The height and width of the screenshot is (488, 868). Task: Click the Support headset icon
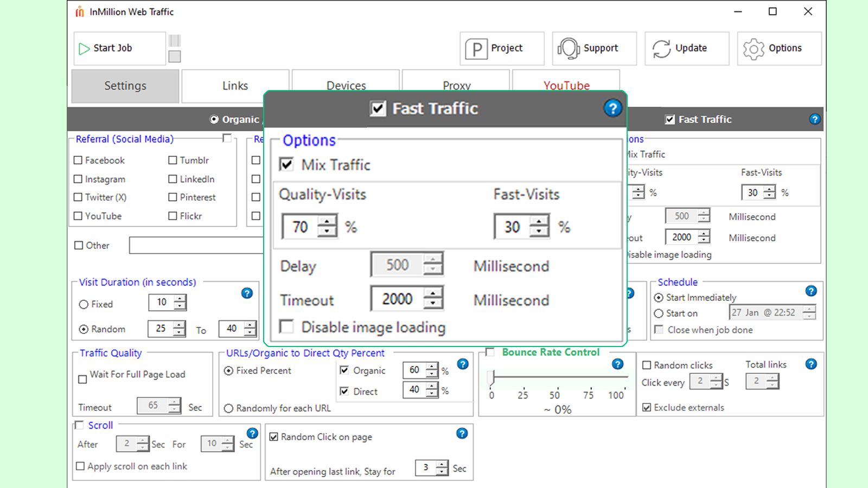coord(567,48)
